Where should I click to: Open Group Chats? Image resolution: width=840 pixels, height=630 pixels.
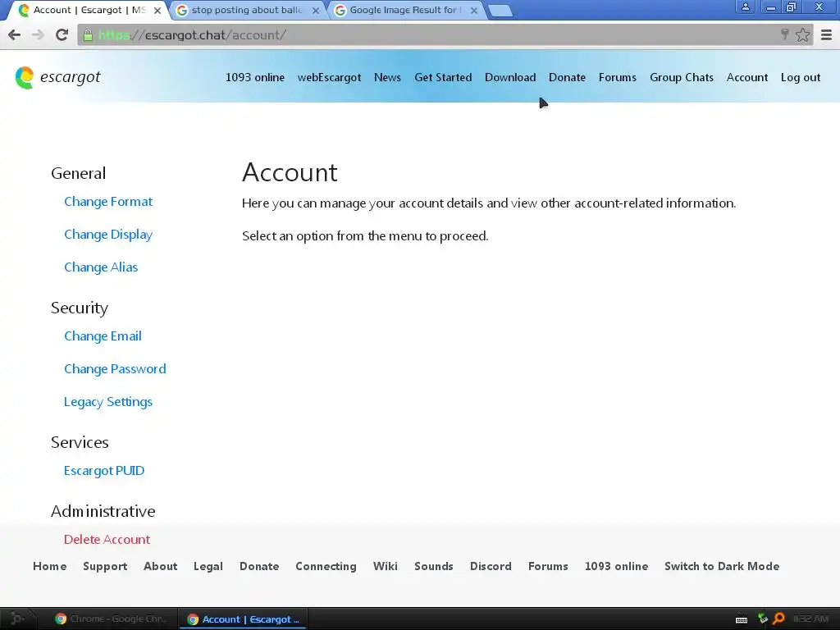pos(682,78)
